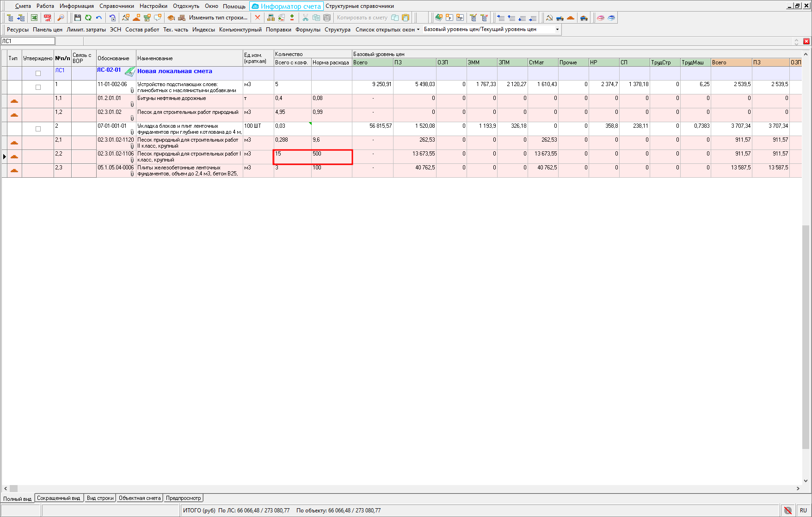The width and height of the screenshot is (812, 517).
Task: Tick the Утверждено checkbox for row 1
Action: (x=38, y=87)
